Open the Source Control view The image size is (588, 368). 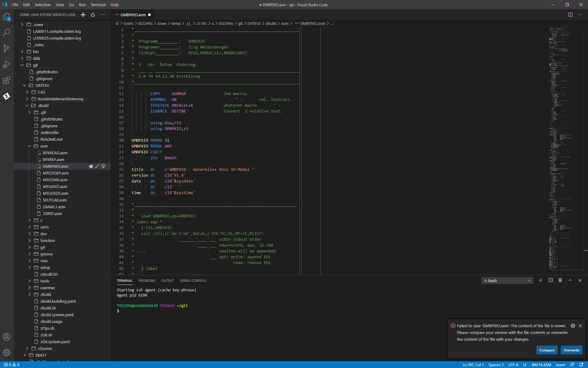pyautogui.click(x=6, y=48)
